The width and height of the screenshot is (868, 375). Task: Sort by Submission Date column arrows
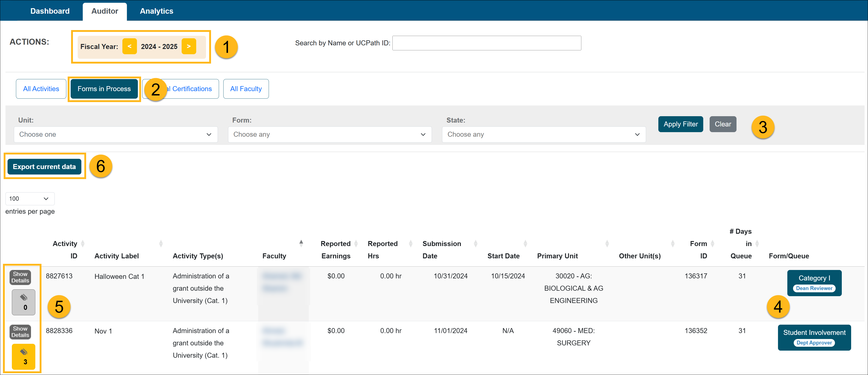[476, 244]
